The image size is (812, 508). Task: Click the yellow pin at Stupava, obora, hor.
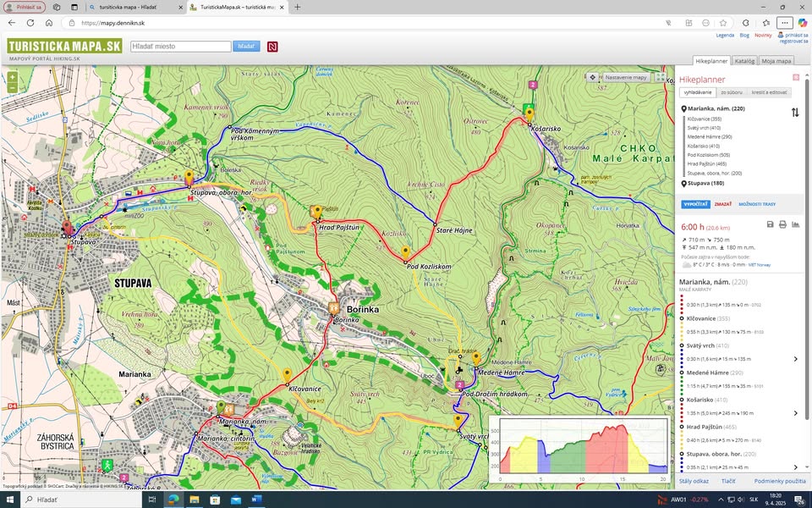[x=189, y=177]
